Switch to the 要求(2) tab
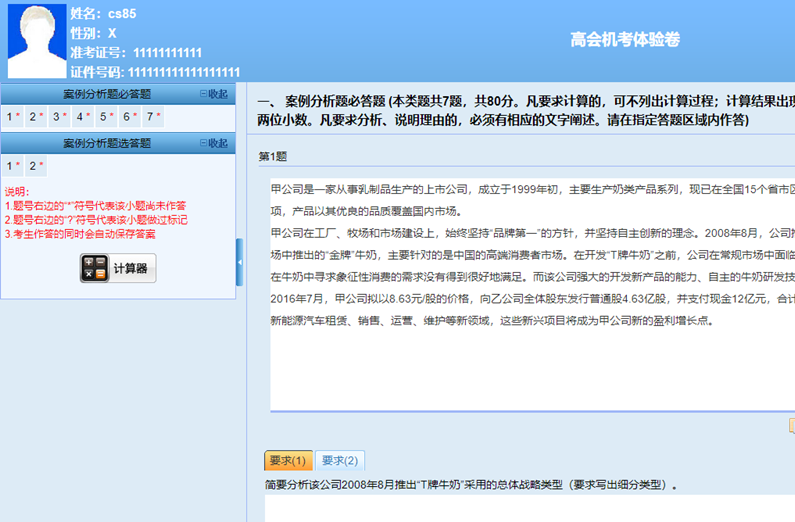This screenshot has width=795, height=522. (341, 461)
